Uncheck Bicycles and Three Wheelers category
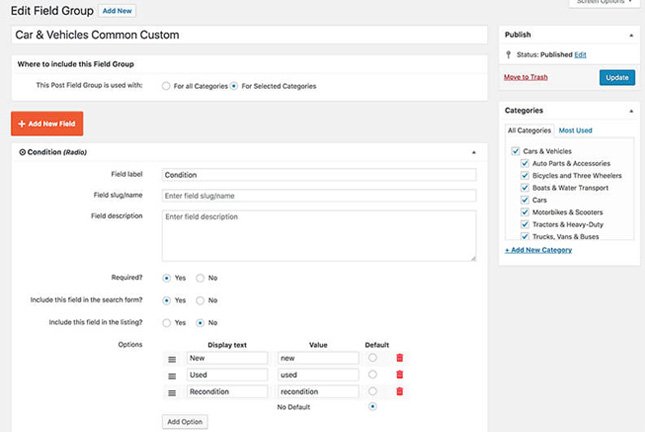Viewport: 645px width, 432px height. point(524,176)
